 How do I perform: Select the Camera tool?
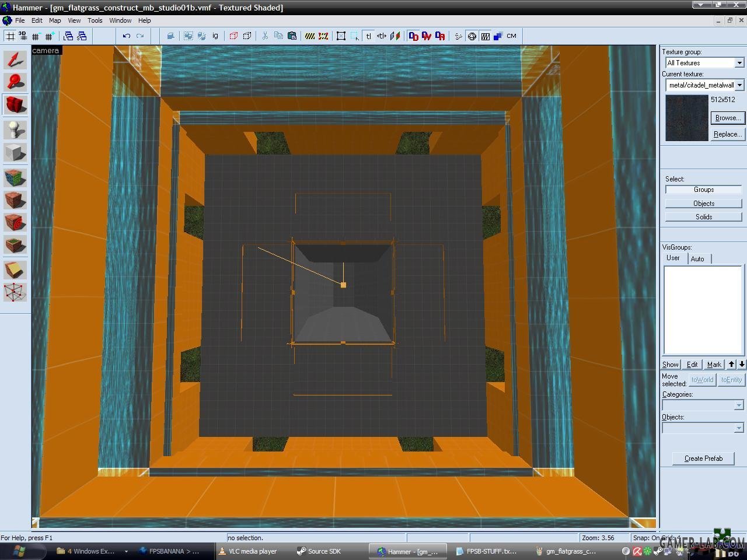click(x=15, y=105)
